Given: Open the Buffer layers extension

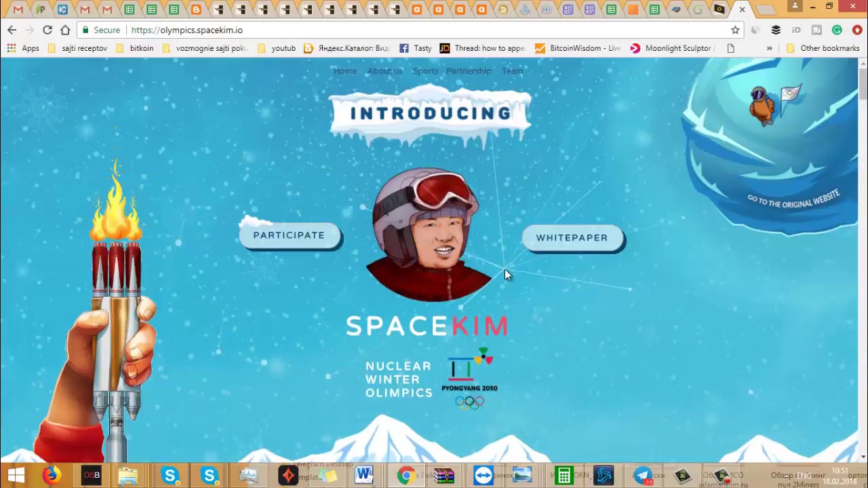Looking at the screenshot, I should pyautogui.click(x=776, y=30).
